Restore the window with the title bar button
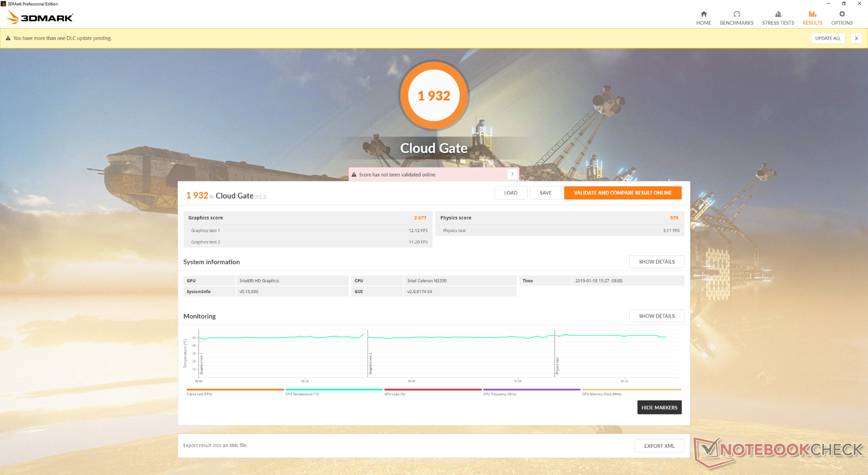Image resolution: width=868 pixels, height=475 pixels. click(x=844, y=4)
